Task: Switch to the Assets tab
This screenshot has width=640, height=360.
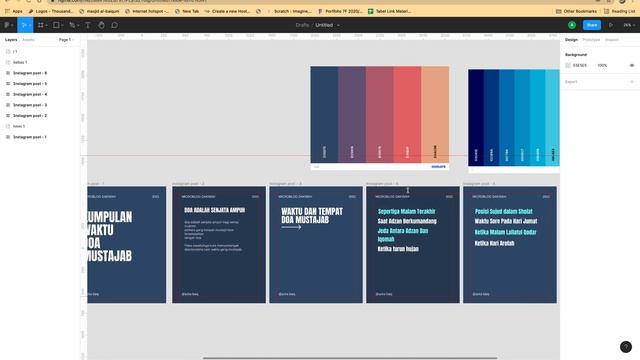Action: [x=28, y=40]
